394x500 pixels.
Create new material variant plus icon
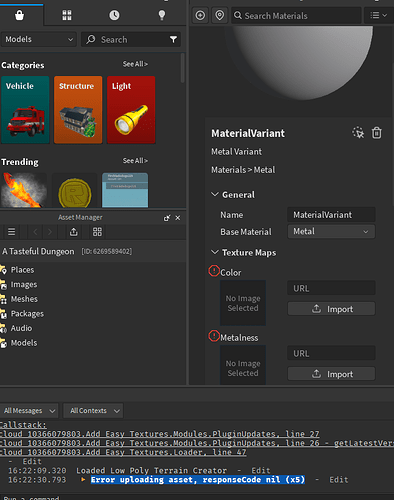(200, 15)
